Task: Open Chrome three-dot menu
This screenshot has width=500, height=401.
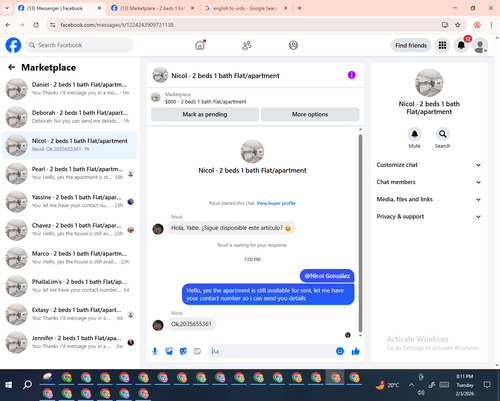Action: [x=491, y=25]
